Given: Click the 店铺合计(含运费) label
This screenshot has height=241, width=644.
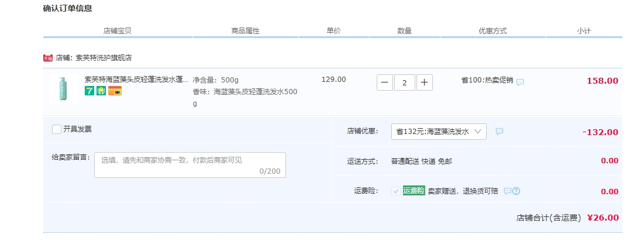Looking at the screenshot, I should [549, 218].
